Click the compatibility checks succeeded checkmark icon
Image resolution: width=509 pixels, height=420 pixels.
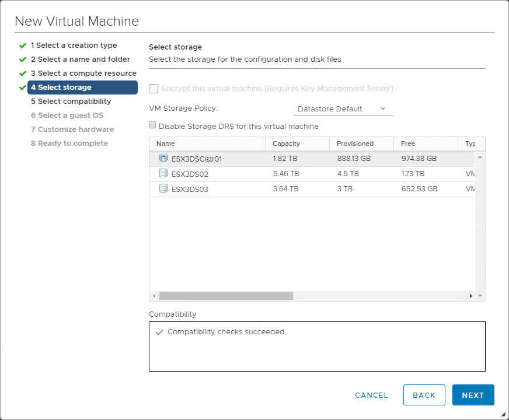[159, 332]
